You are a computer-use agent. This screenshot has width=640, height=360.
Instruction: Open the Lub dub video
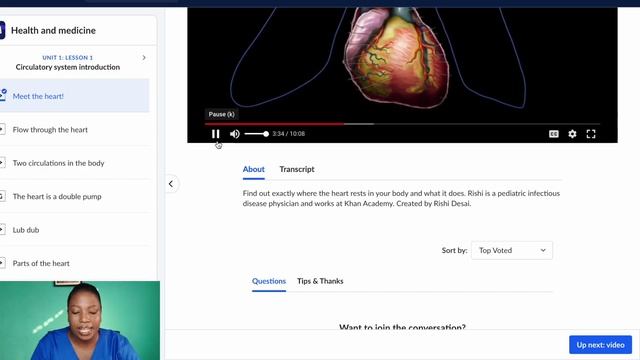point(26,230)
